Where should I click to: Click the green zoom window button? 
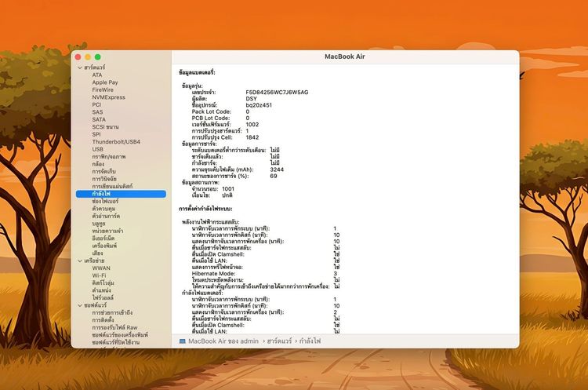click(98, 57)
